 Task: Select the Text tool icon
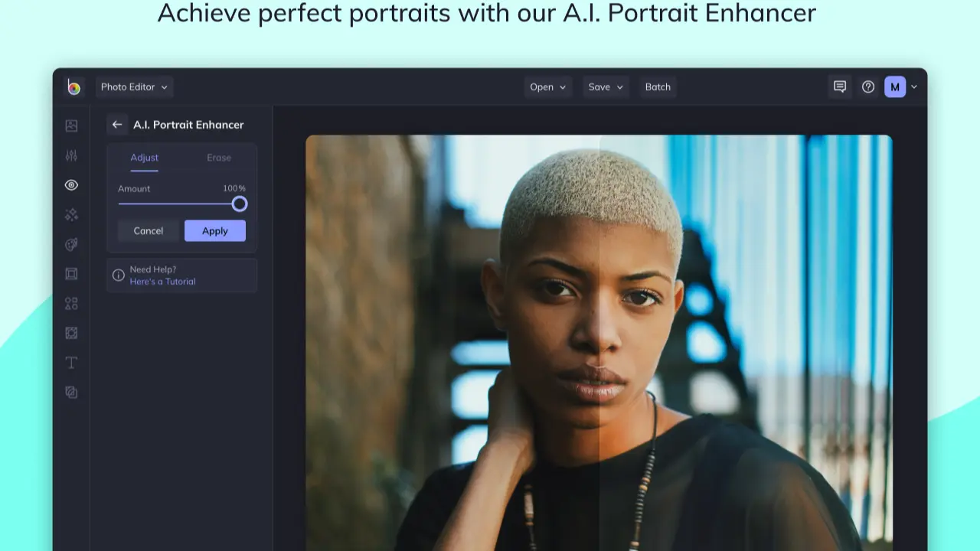(71, 363)
